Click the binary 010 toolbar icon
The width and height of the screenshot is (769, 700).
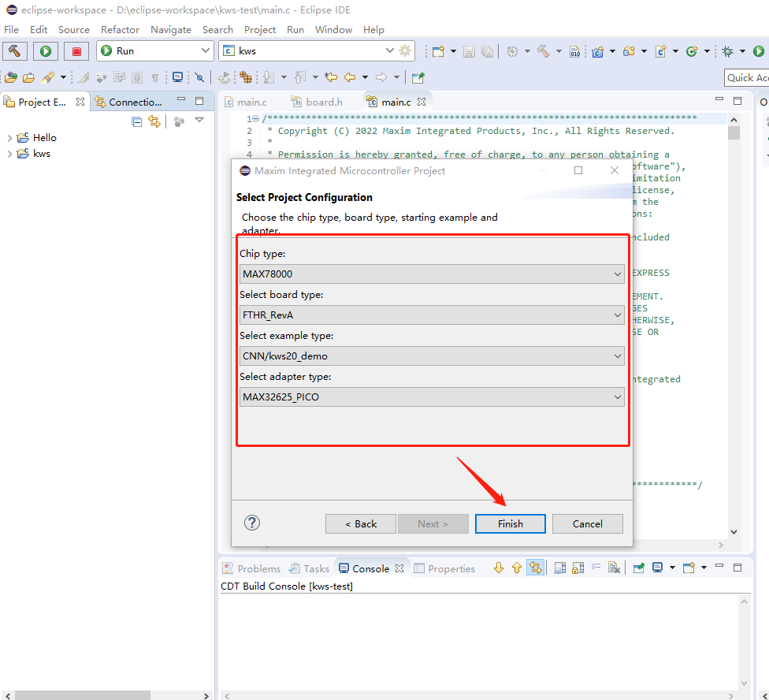[x=575, y=51]
